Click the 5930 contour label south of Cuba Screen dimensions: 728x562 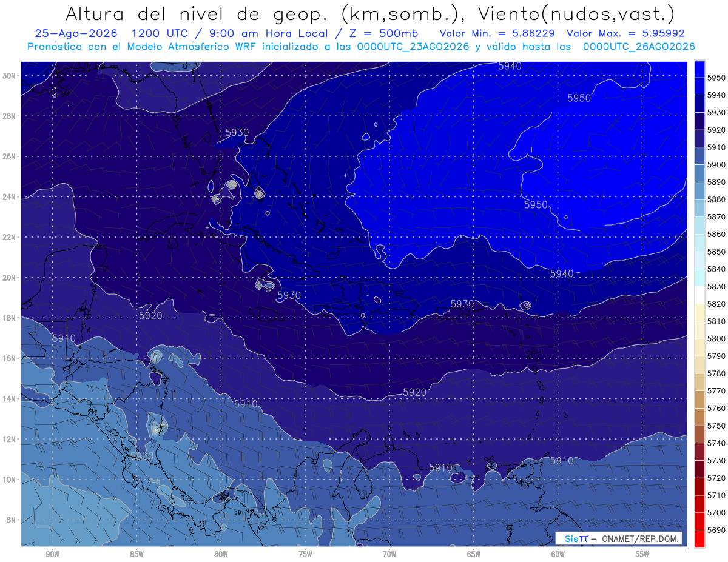point(289,295)
